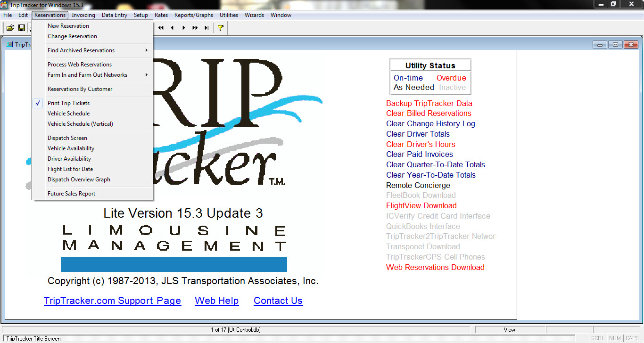Image resolution: width=644 pixels, height=343 pixels.
Task: Click the View mode status bar cell
Action: click(x=510, y=330)
